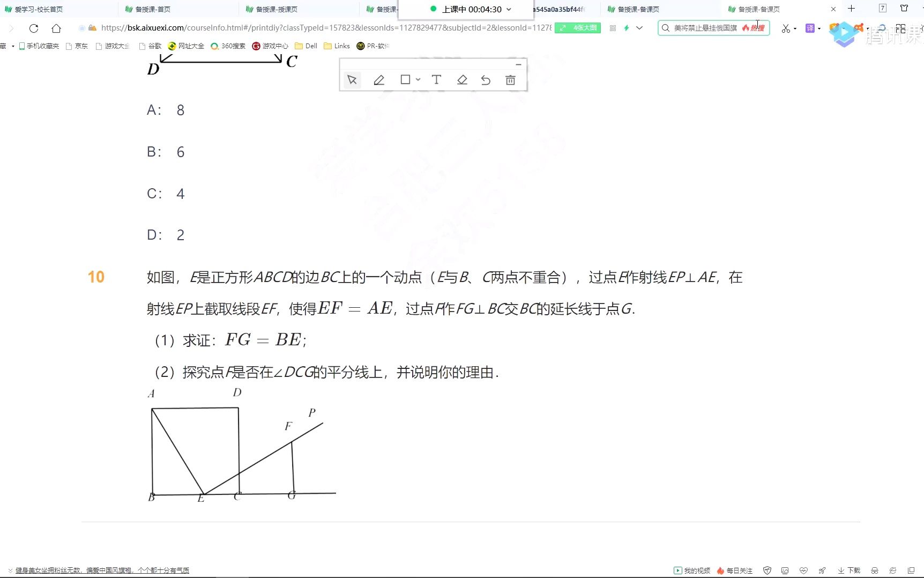Undo the last annotation
Screen dimensions: 924x578
pos(486,80)
